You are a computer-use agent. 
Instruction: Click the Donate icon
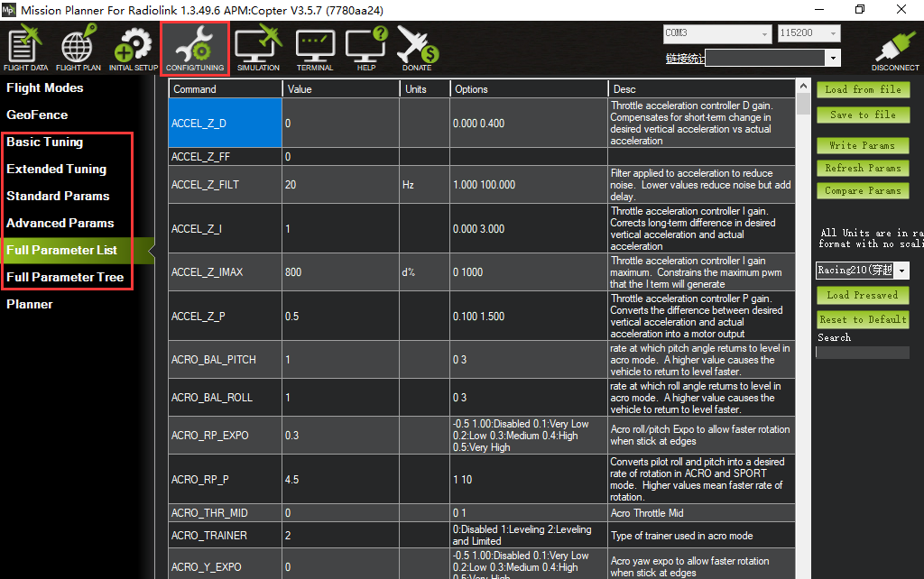[x=417, y=49]
